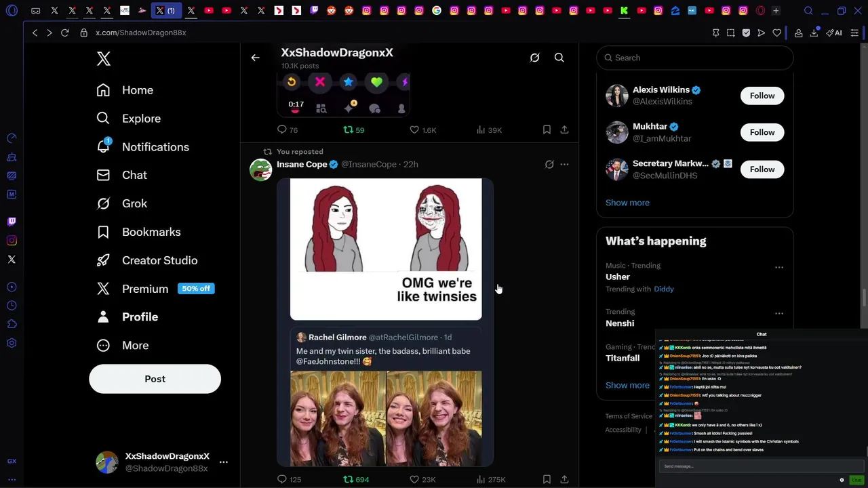The height and width of the screenshot is (488, 868).
Task: Open the Titanfall trending topic
Action: point(623,358)
